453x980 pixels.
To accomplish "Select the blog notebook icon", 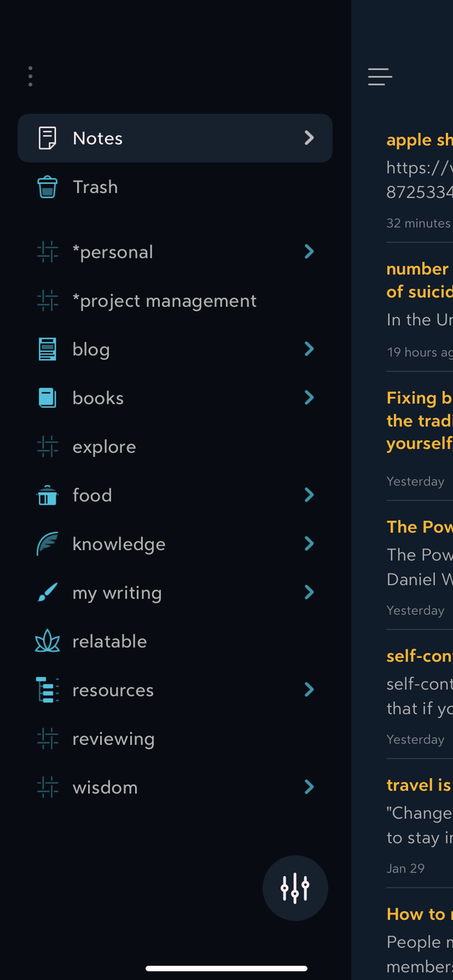I will (x=47, y=349).
